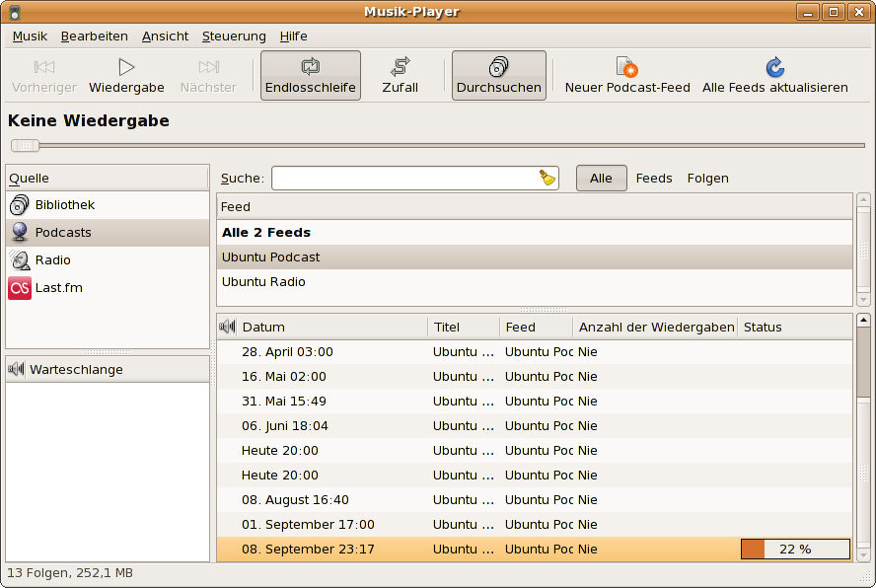Click into the Suche text field
This screenshot has width=876, height=588.
click(404, 178)
